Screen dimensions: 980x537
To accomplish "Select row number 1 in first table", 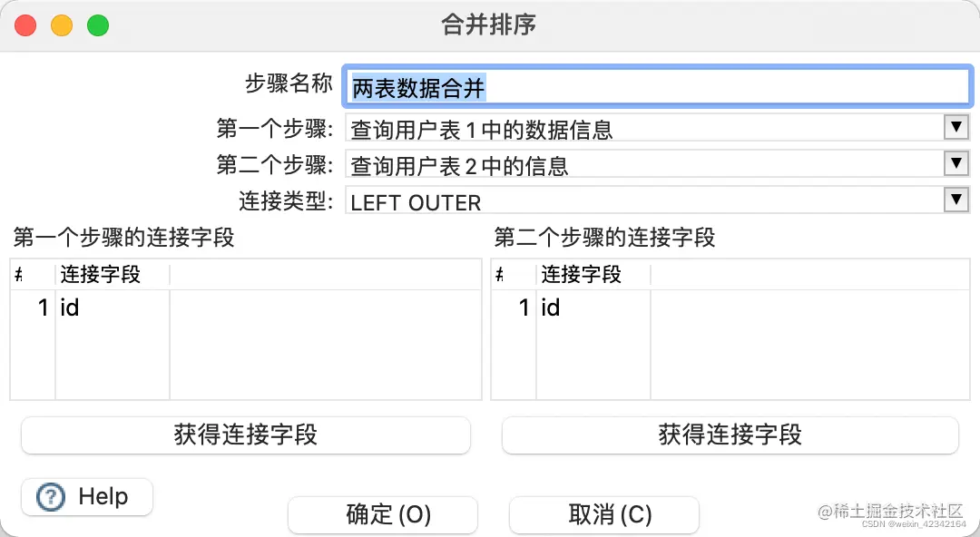I will (x=42, y=308).
